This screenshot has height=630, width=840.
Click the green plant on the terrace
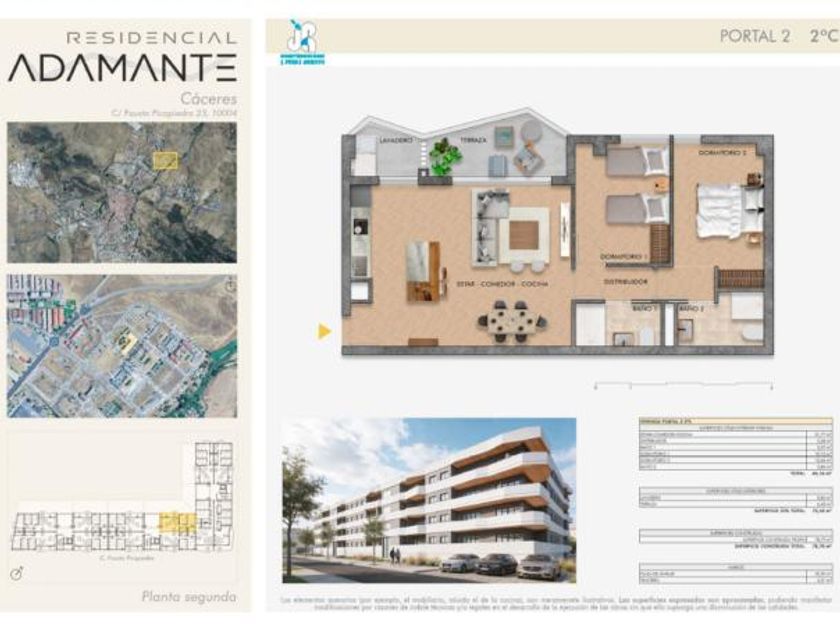point(444,156)
